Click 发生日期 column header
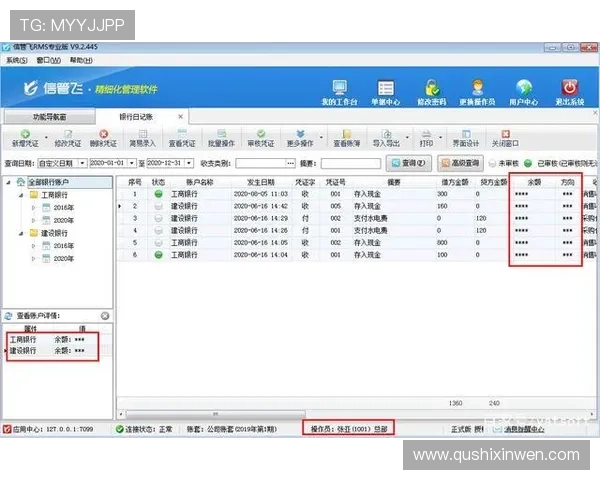This screenshot has width=600, height=480. pos(260,182)
